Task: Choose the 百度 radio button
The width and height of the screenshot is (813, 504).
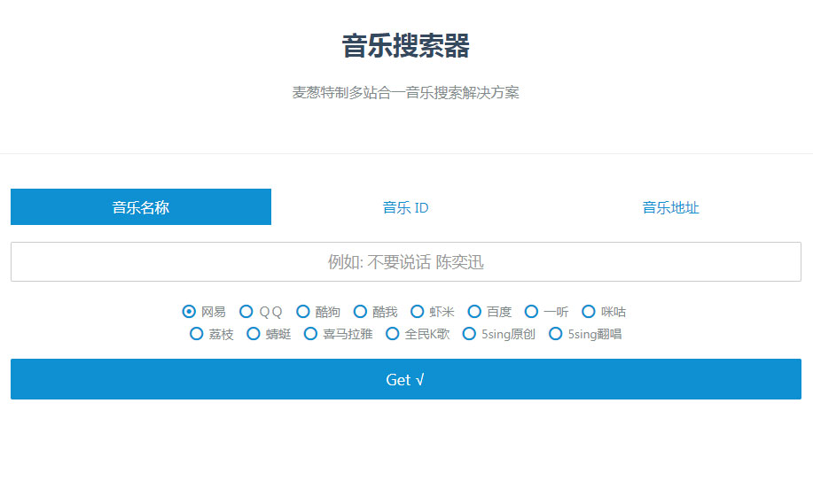Action: click(474, 312)
